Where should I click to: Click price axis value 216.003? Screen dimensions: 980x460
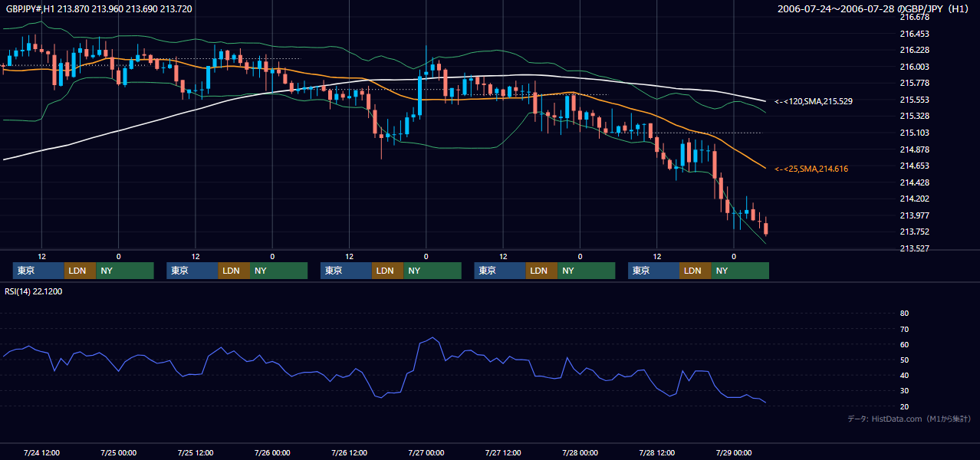914,67
